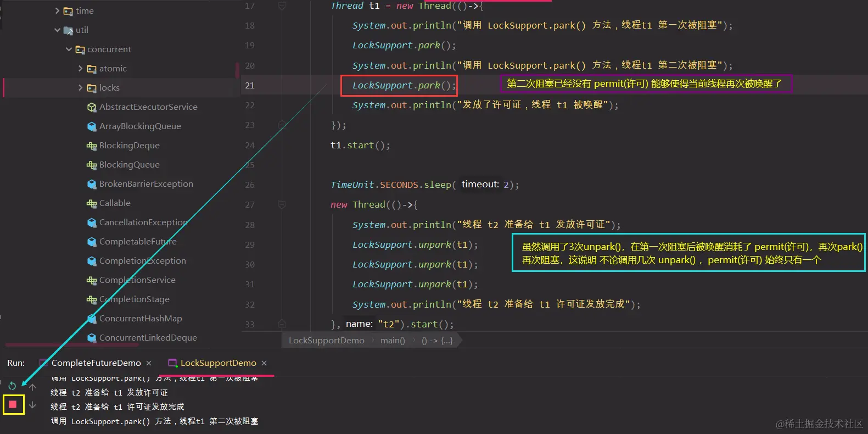
Task: Open the CompletionException class
Action: [143, 261]
